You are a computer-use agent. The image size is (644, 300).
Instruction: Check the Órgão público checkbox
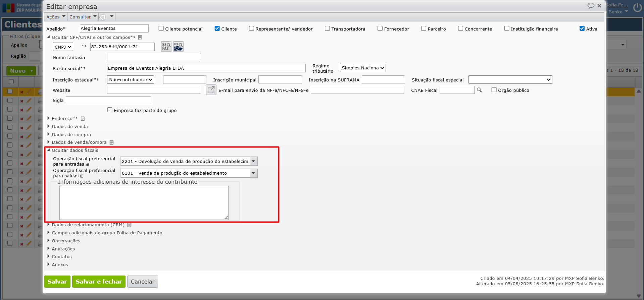pos(494,90)
